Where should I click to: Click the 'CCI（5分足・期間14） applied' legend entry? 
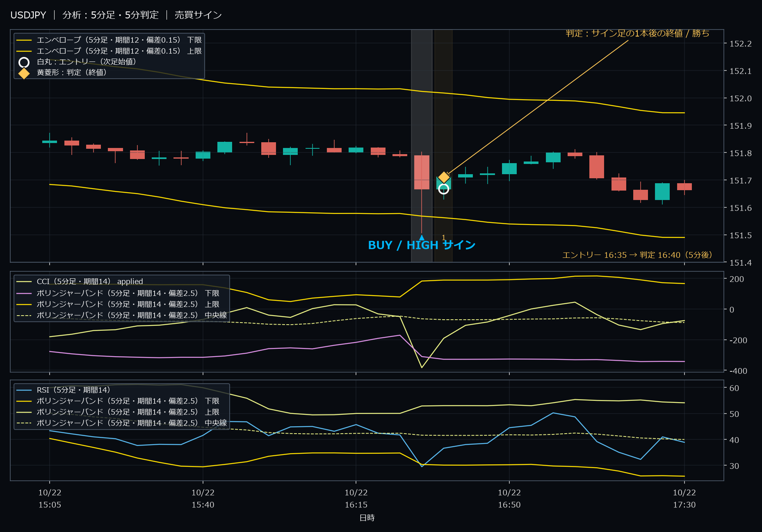click(x=80, y=282)
